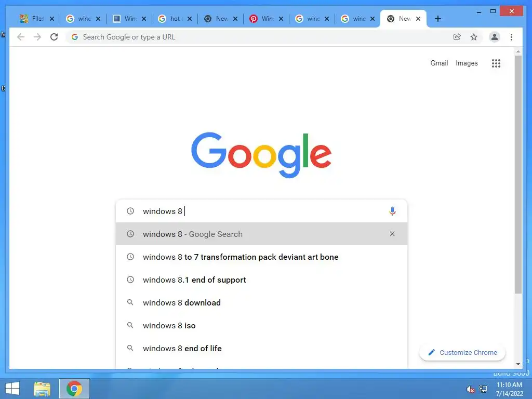Close the 'hot' Google tab
This screenshot has height=399, width=532.
click(x=190, y=19)
